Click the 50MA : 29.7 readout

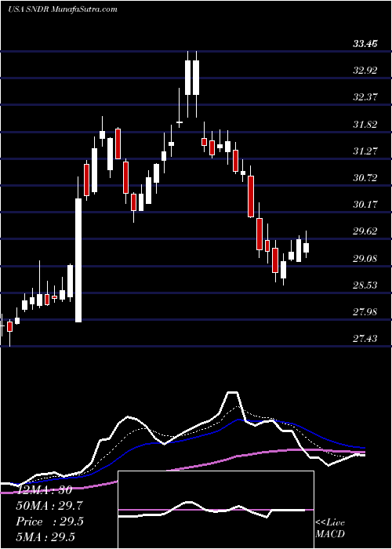49,506
